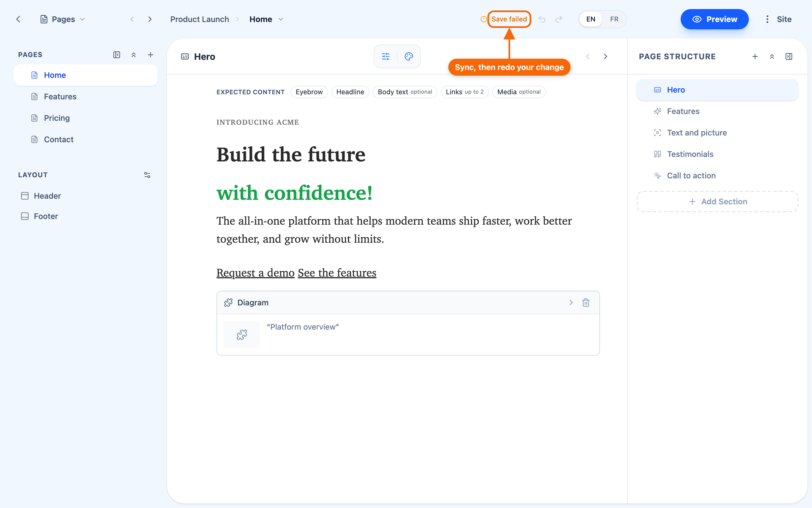This screenshot has width=812, height=508.
Task: Expand the Diagram block chevron
Action: 571,303
